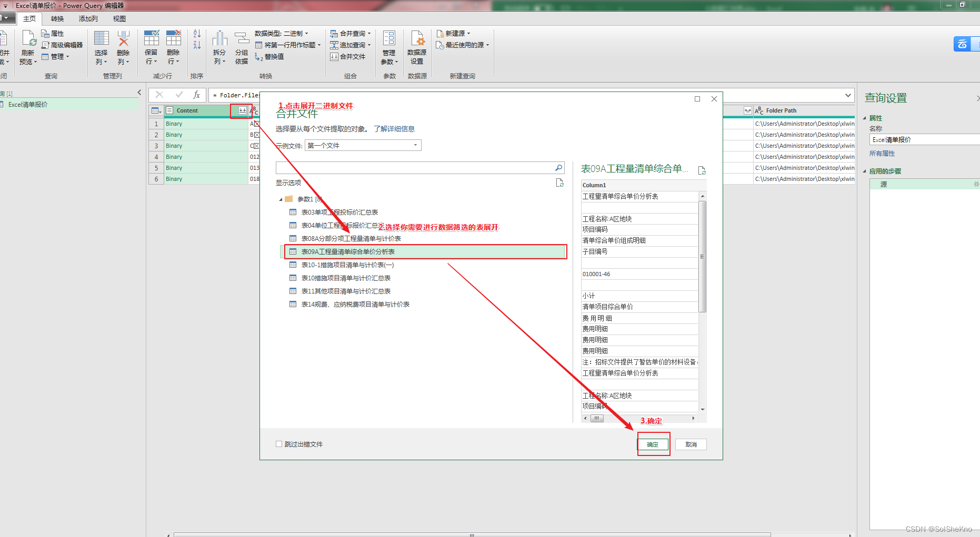Sort ascending with the A-Z icon
Screen dimensions: 980x537
[197, 34]
